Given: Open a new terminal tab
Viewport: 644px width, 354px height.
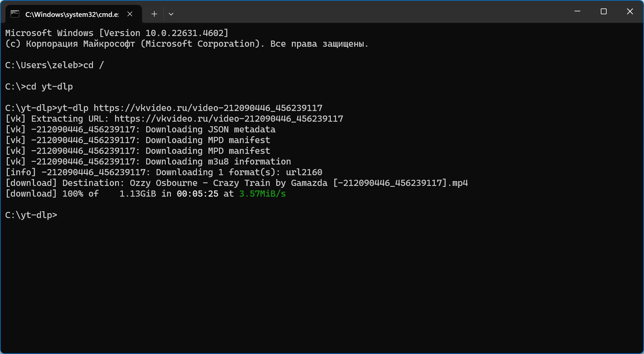Looking at the screenshot, I should (x=154, y=14).
